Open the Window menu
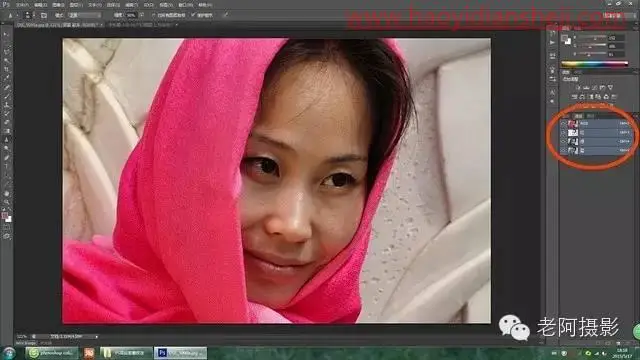 [x=187, y=5]
